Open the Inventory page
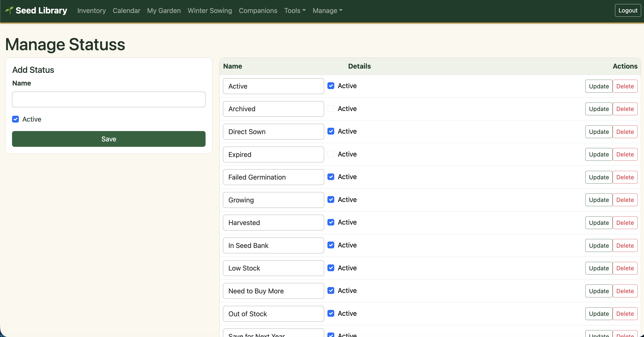The width and height of the screenshot is (644, 337). coord(91,11)
